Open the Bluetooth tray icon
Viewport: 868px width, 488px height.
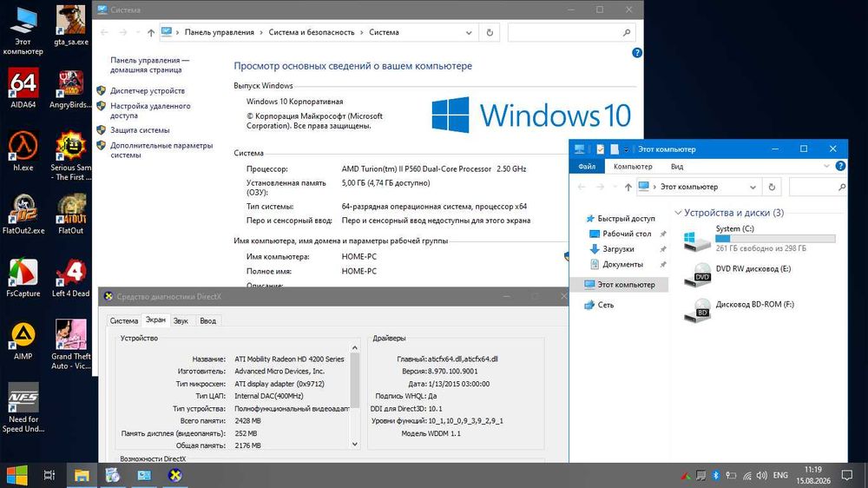(715, 475)
